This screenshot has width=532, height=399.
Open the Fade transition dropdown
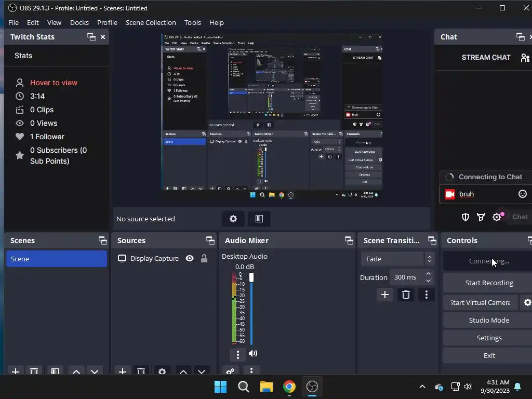tap(397, 259)
